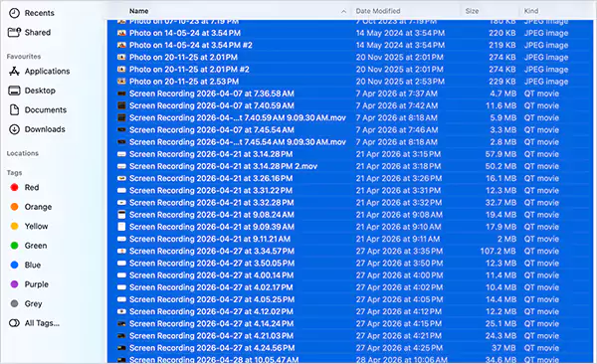
Task: Filter by the Purple tag
Action: [29, 284]
